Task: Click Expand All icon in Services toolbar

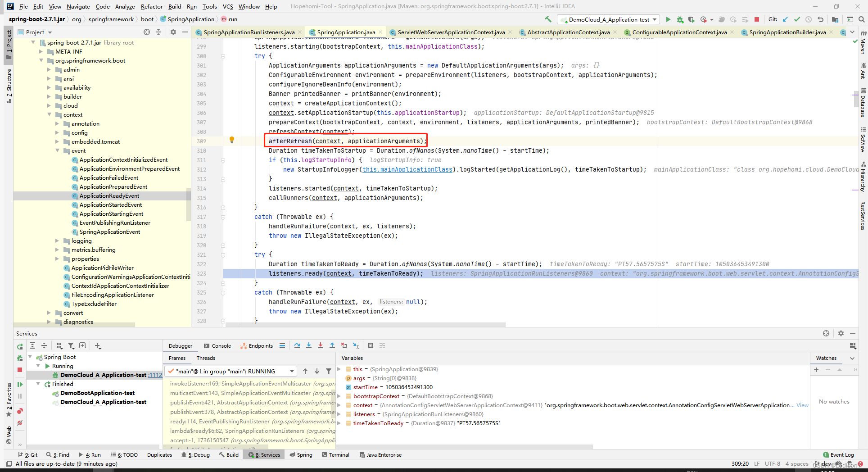Action: coord(32,345)
